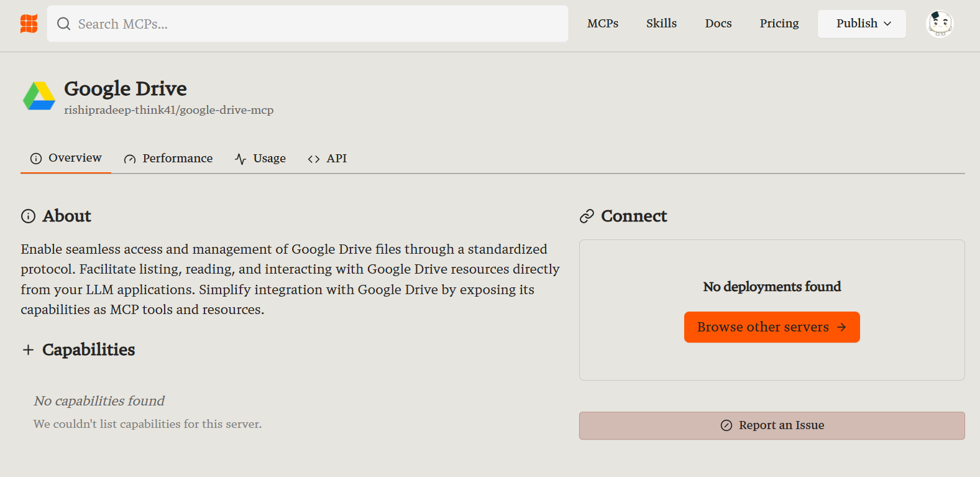Switch to the Usage tab
The width and height of the screenshot is (980, 477).
tap(260, 159)
